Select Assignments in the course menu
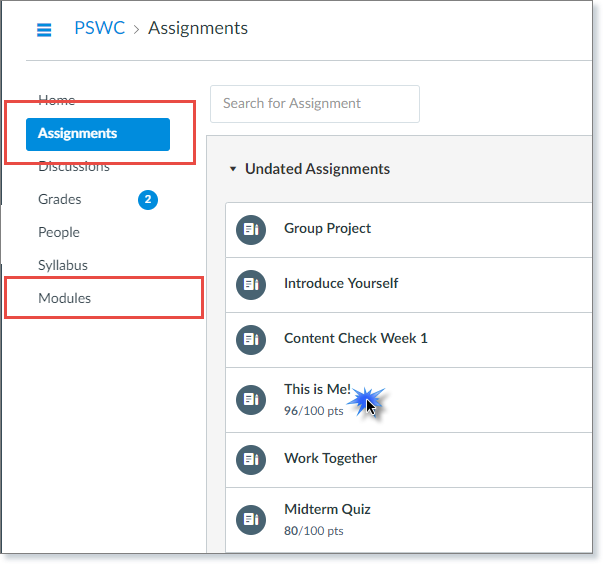The width and height of the screenshot is (603, 564). click(x=78, y=133)
